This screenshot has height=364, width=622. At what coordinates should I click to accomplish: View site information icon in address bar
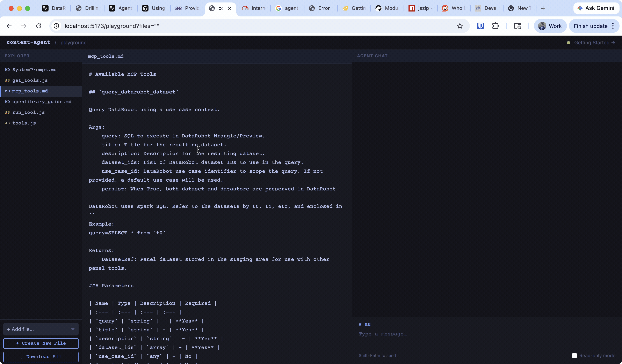coord(57,26)
